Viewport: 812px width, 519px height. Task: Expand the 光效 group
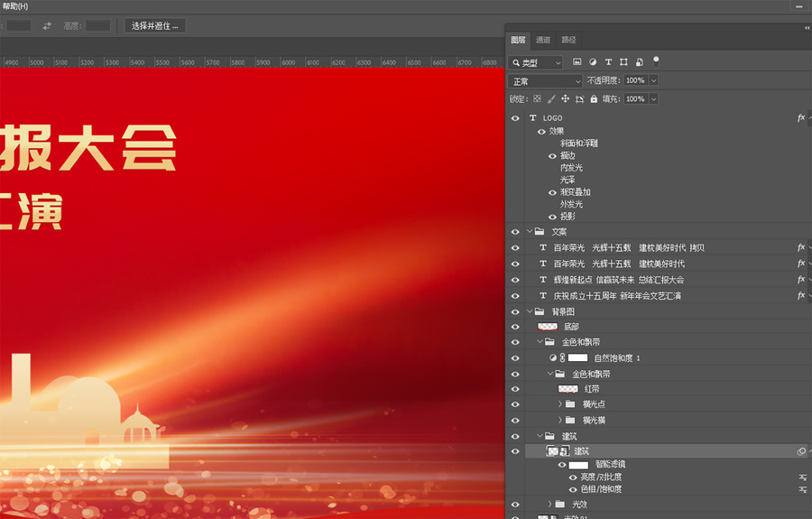(550, 504)
